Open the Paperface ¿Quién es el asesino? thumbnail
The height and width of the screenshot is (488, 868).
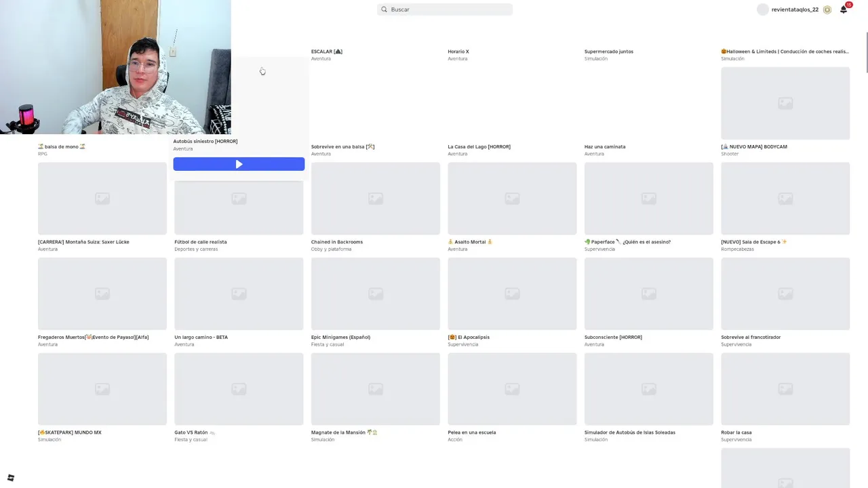(649, 199)
